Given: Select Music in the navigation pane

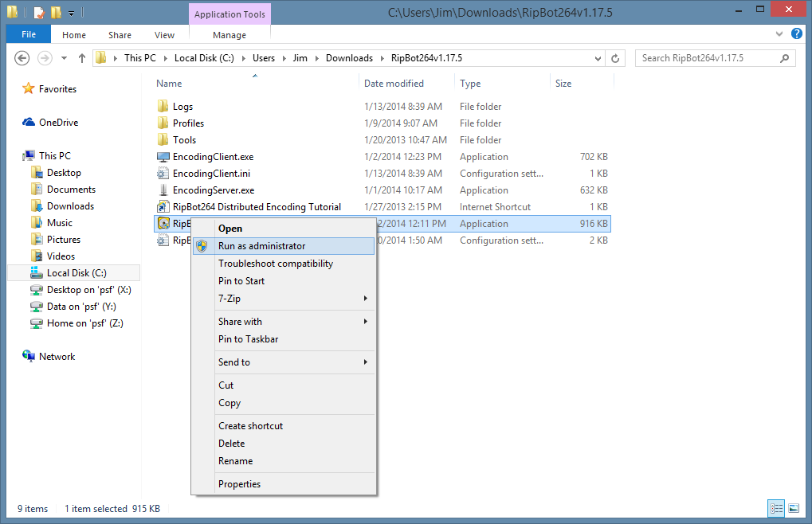Looking at the screenshot, I should (60, 222).
